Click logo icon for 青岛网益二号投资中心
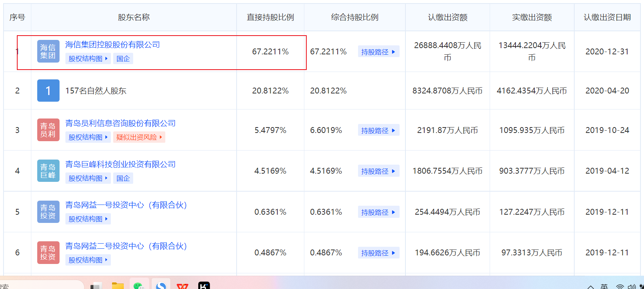This screenshot has width=644, height=289. click(48, 253)
